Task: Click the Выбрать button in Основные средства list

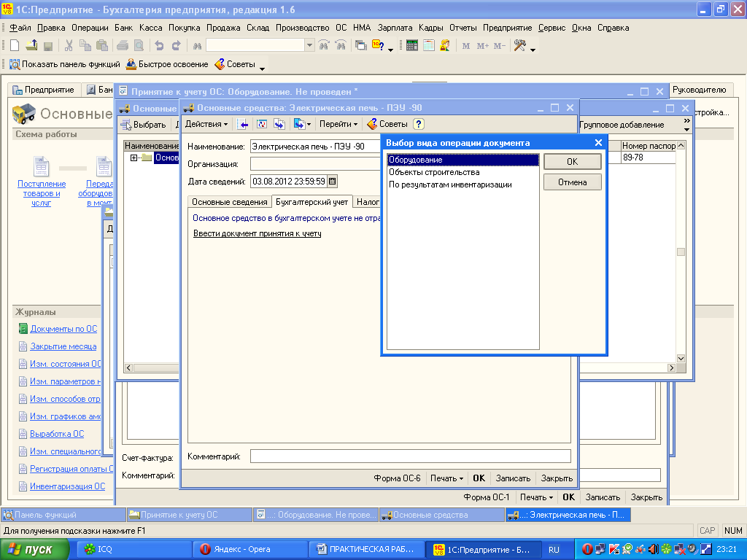Action: point(144,125)
